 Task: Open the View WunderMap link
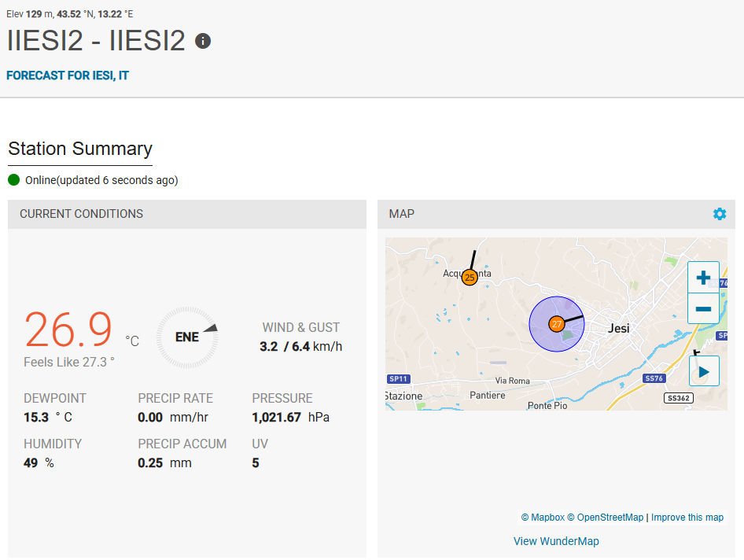(x=556, y=541)
